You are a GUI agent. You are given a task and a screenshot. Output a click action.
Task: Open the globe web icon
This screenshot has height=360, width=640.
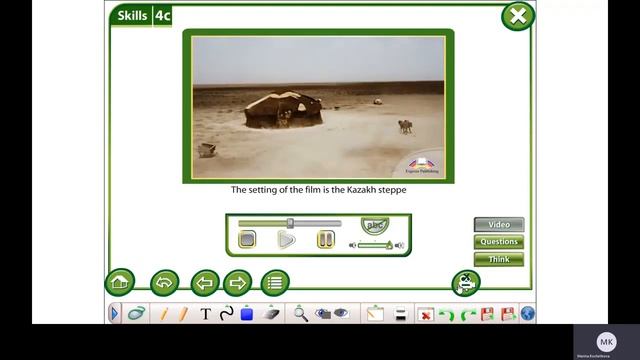pyautogui.click(x=527, y=313)
